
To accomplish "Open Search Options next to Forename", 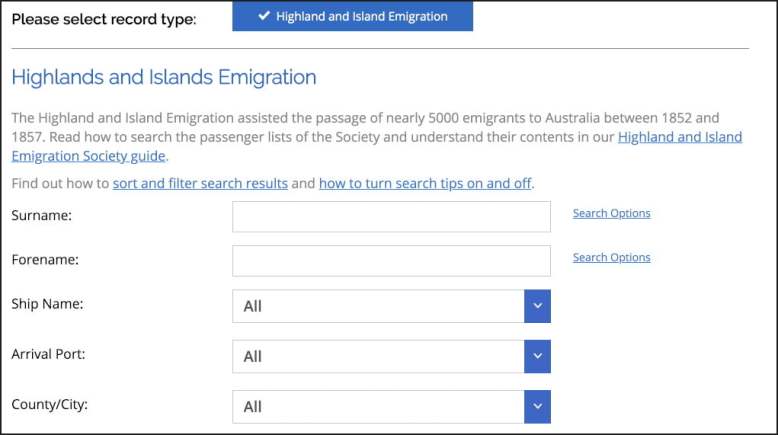I will click(x=611, y=257).
